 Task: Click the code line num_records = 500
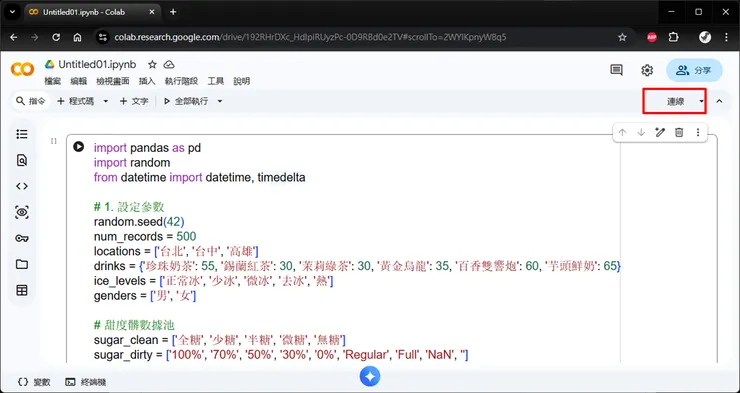coord(145,236)
